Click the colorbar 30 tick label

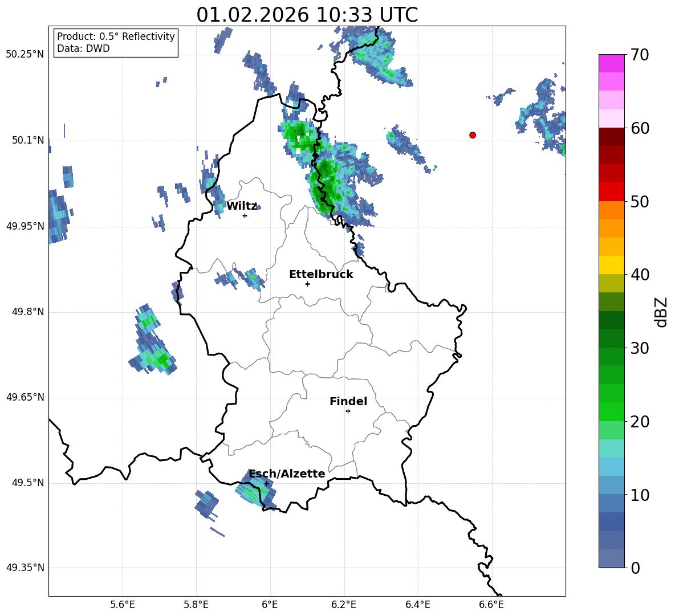click(x=640, y=348)
